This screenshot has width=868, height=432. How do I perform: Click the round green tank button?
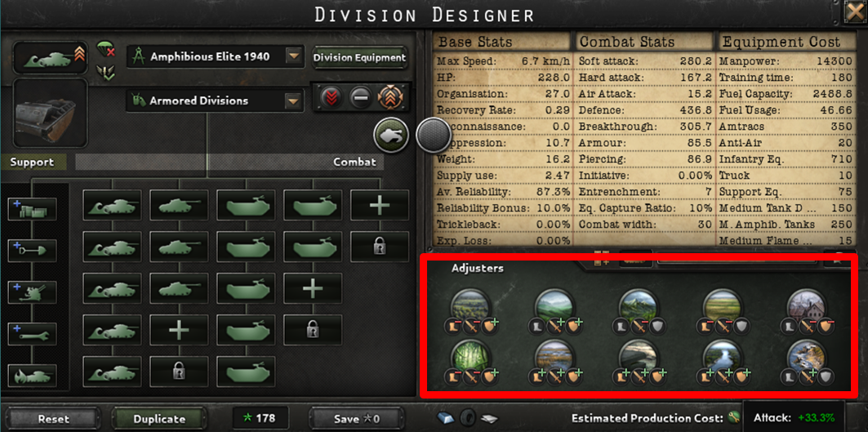pyautogui.click(x=392, y=135)
